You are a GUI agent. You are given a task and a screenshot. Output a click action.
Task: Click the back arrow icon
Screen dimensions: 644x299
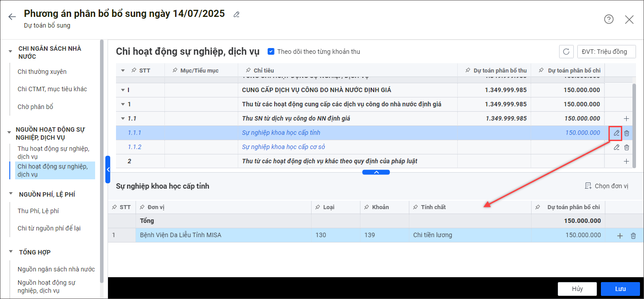pyautogui.click(x=12, y=17)
